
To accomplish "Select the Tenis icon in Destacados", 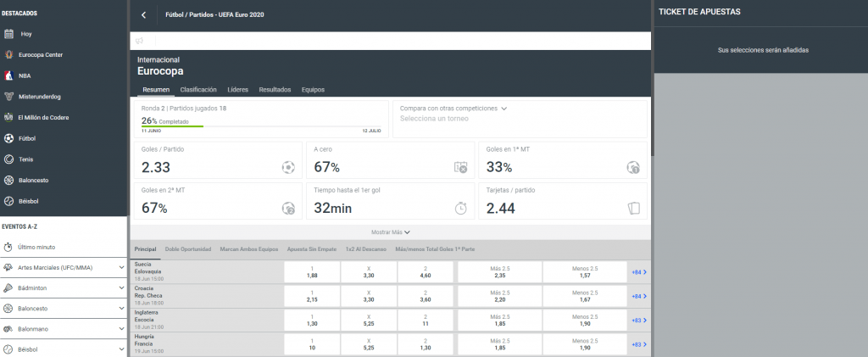I will pyautogui.click(x=8, y=159).
